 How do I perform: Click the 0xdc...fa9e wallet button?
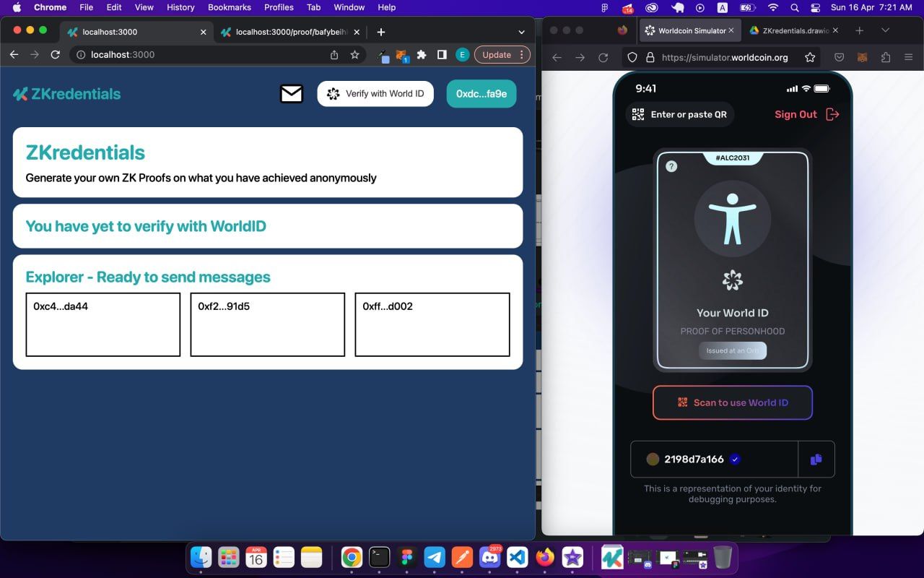click(481, 94)
